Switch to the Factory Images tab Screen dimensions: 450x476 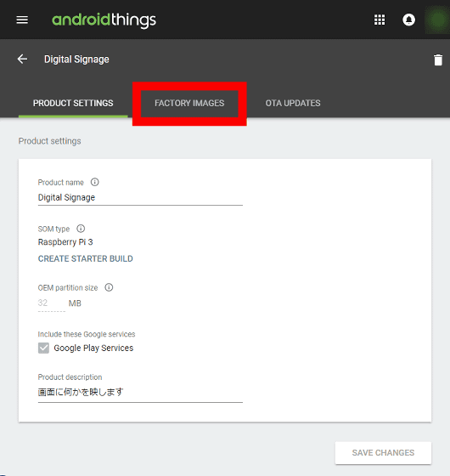click(189, 103)
